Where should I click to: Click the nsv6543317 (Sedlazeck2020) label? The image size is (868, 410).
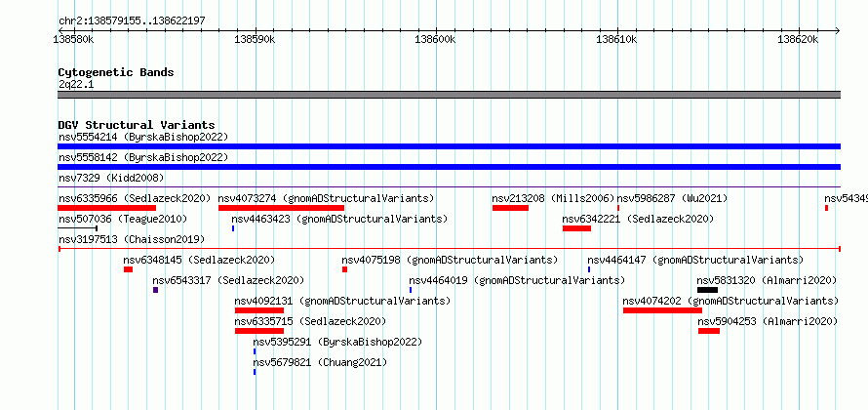point(228,280)
